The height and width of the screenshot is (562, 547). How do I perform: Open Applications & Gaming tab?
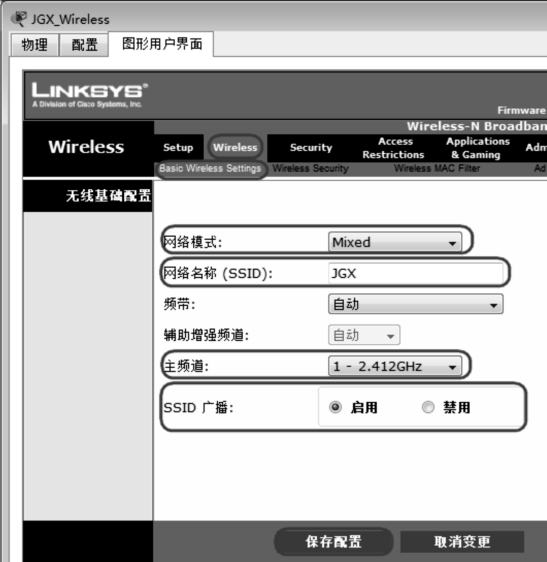tap(477, 148)
